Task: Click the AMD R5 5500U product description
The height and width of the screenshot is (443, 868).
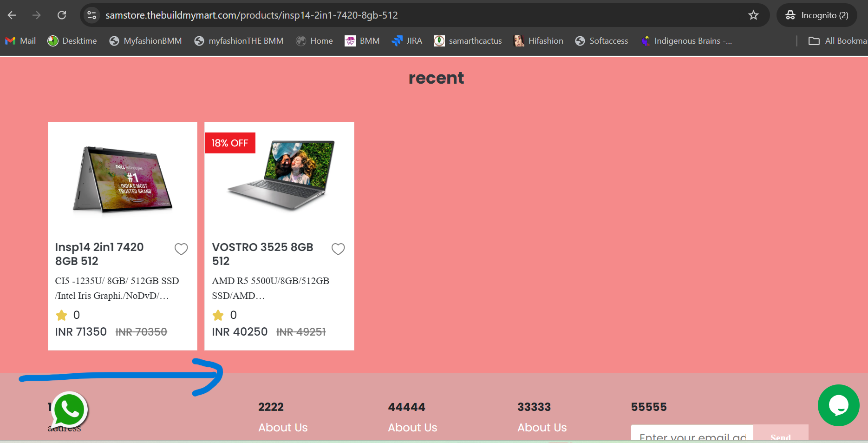Action: (271, 288)
